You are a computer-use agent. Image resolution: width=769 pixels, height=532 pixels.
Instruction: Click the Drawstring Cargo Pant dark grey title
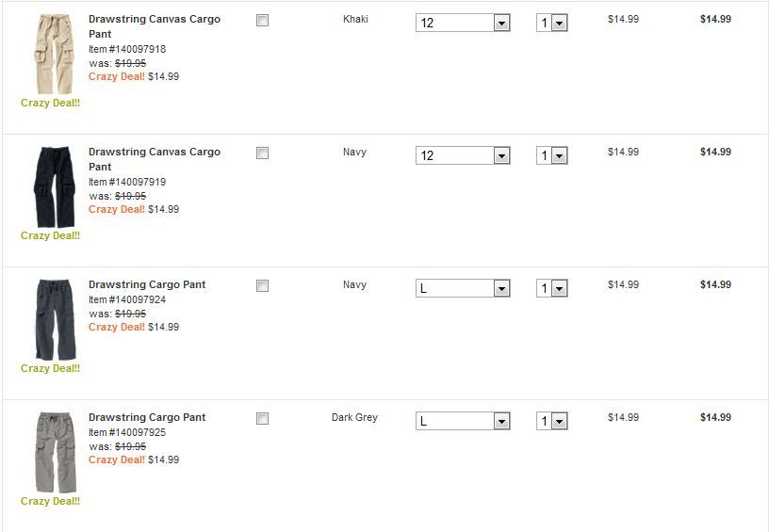point(147,417)
